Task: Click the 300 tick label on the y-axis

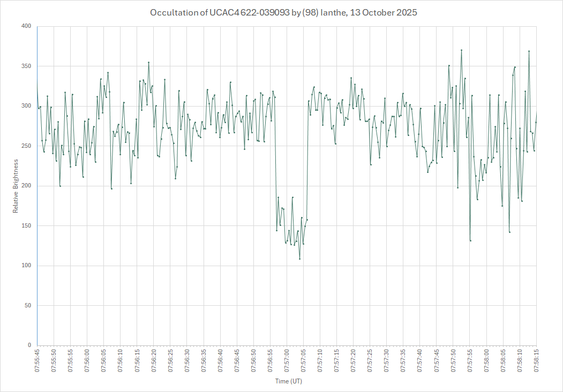Action: click(26, 106)
